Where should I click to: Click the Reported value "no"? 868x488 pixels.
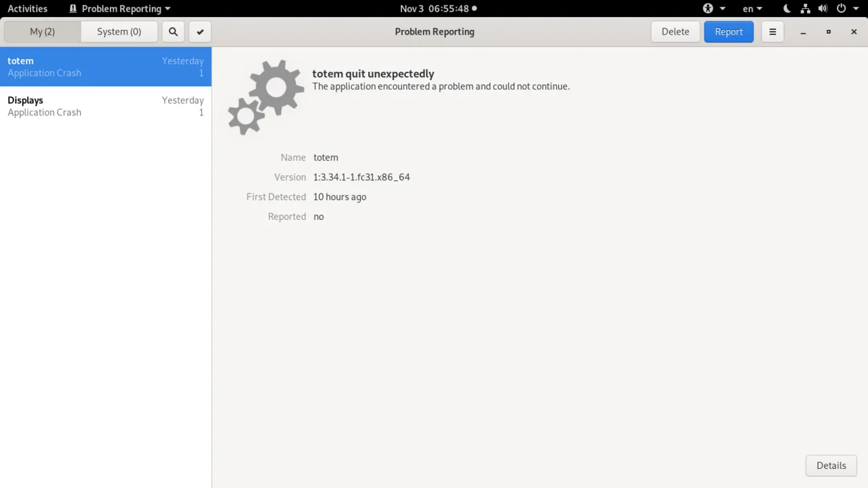[319, 217]
